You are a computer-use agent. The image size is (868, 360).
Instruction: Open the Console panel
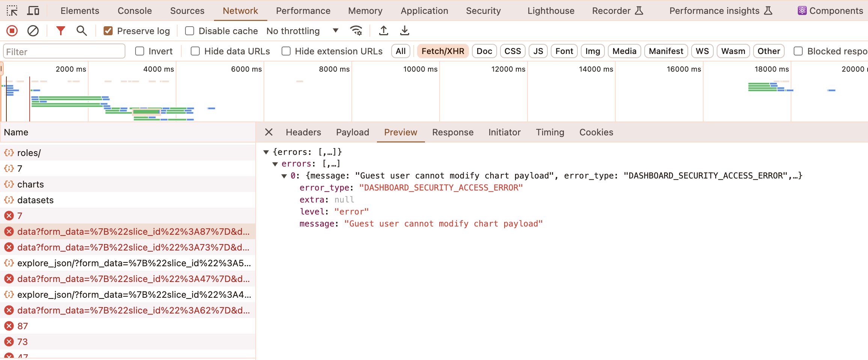point(134,11)
